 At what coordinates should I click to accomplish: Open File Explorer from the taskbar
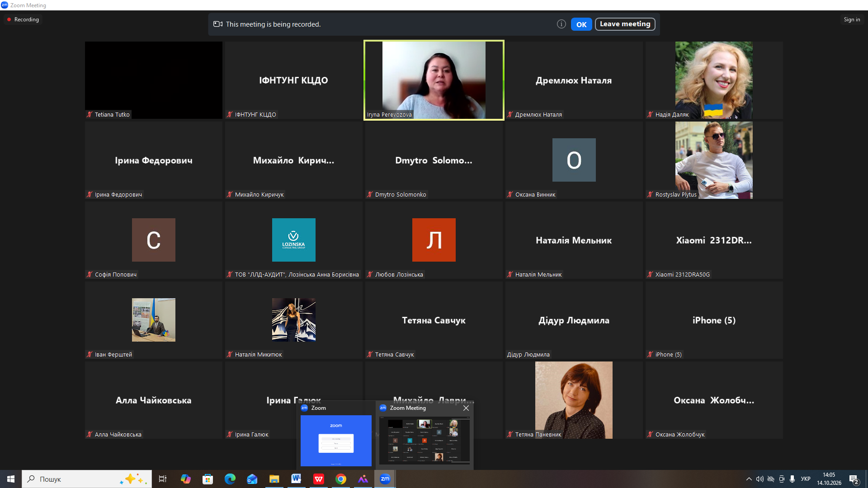point(274,479)
